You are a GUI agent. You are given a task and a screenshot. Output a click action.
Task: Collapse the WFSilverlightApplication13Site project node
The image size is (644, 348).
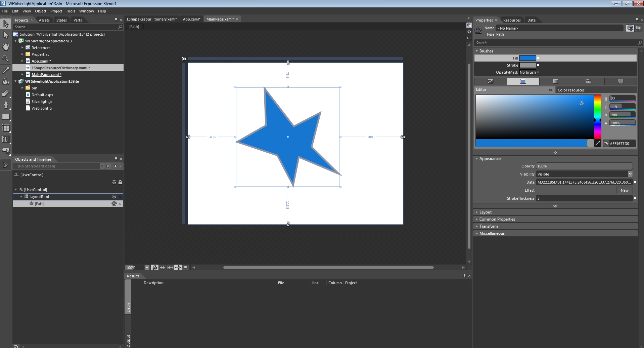pos(15,81)
